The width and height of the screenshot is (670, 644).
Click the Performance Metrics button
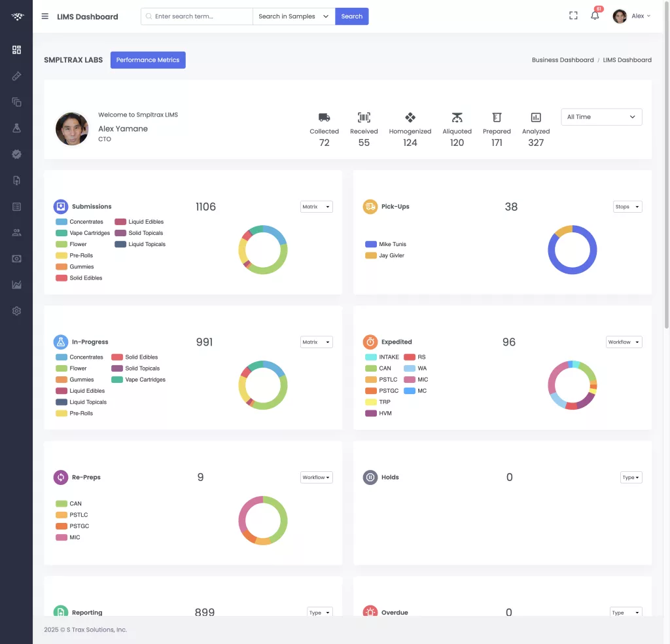tap(148, 60)
